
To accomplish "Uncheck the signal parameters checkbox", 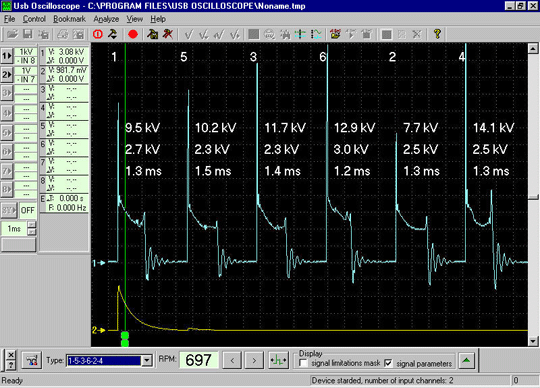I will click(388, 363).
